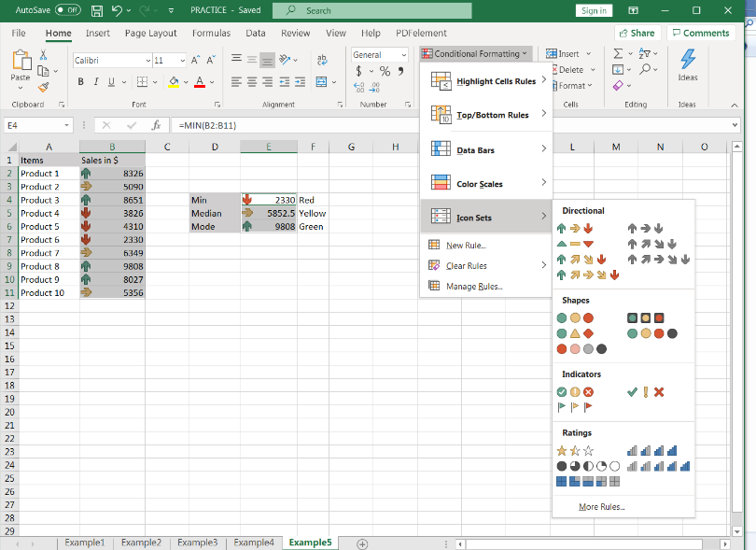The width and height of the screenshot is (756, 550).
Task: Click the Fill Color yellow swatch button
Action: (174, 82)
